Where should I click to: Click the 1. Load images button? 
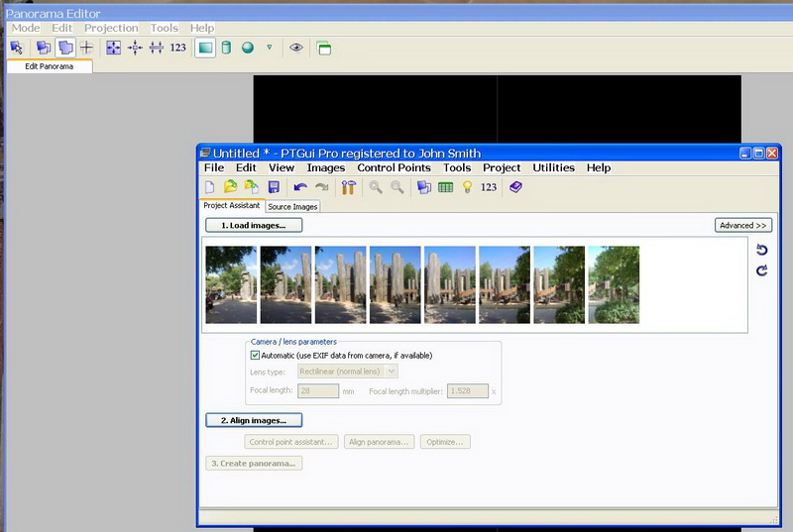click(254, 225)
